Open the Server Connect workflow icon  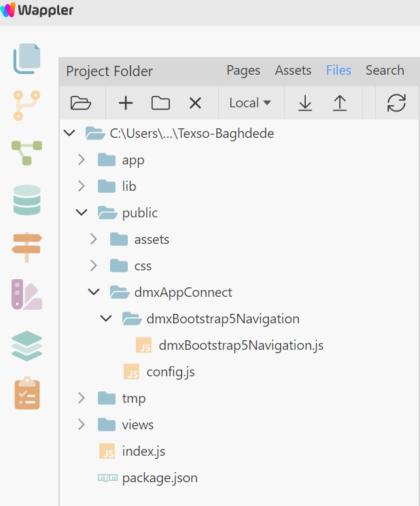[27, 153]
